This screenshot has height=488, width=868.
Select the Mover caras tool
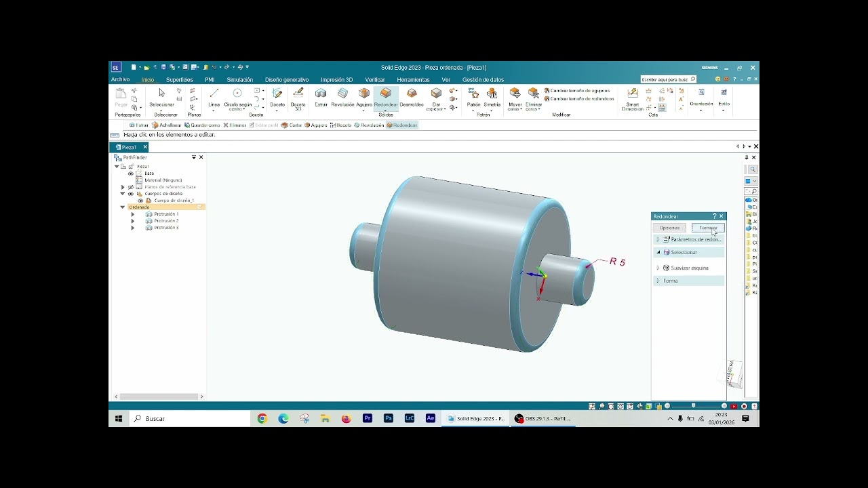coord(515,98)
